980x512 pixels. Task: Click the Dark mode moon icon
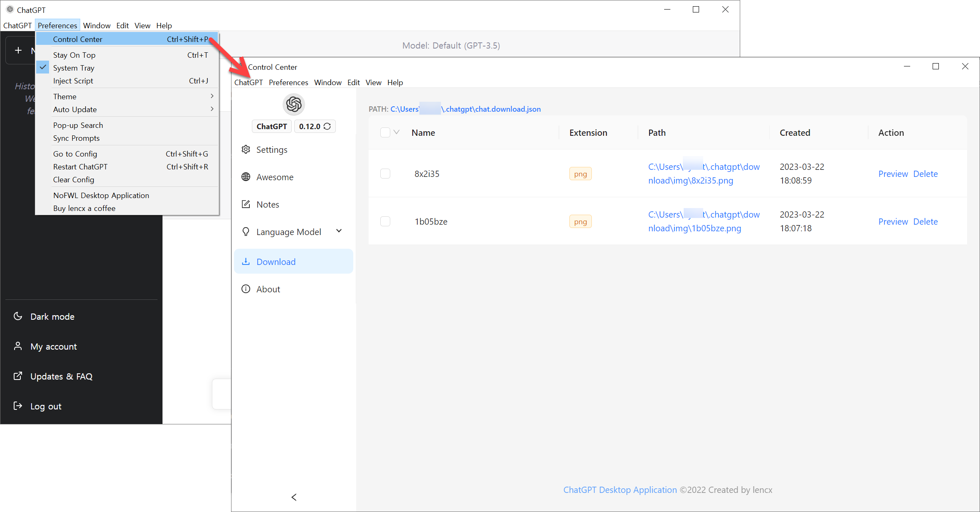pos(18,316)
